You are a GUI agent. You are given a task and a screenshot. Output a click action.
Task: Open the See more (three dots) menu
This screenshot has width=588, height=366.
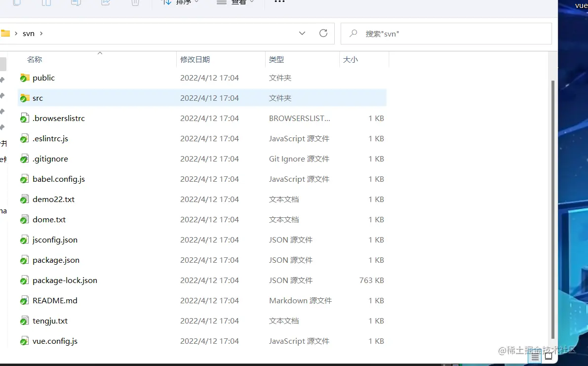(x=280, y=2)
